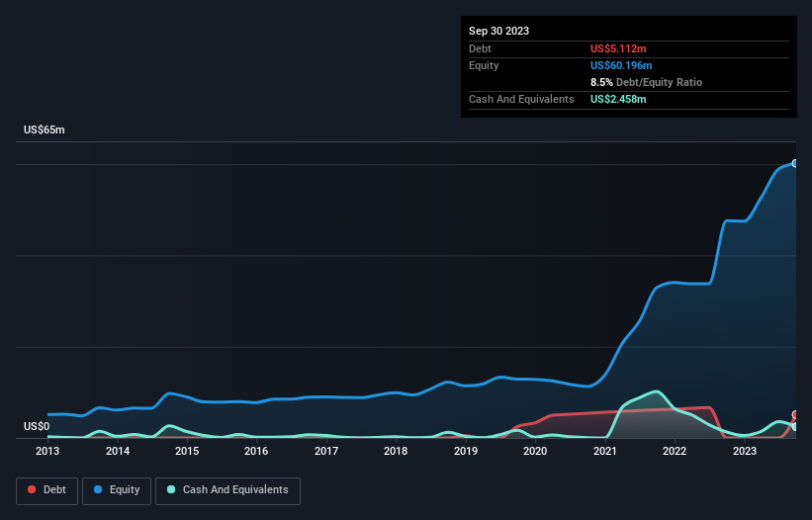
Task: Click the US$2.458m cash value
Action: (618, 99)
